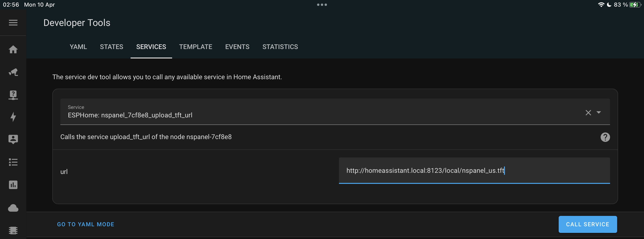Click GO TO YAML MODE link
The width and height of the screenshot is (644, 239).
(86, 224)
